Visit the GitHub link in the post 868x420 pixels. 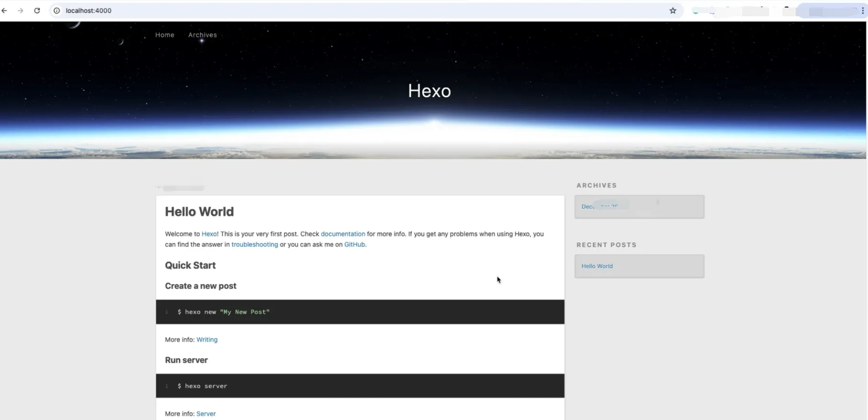point(355,244)
